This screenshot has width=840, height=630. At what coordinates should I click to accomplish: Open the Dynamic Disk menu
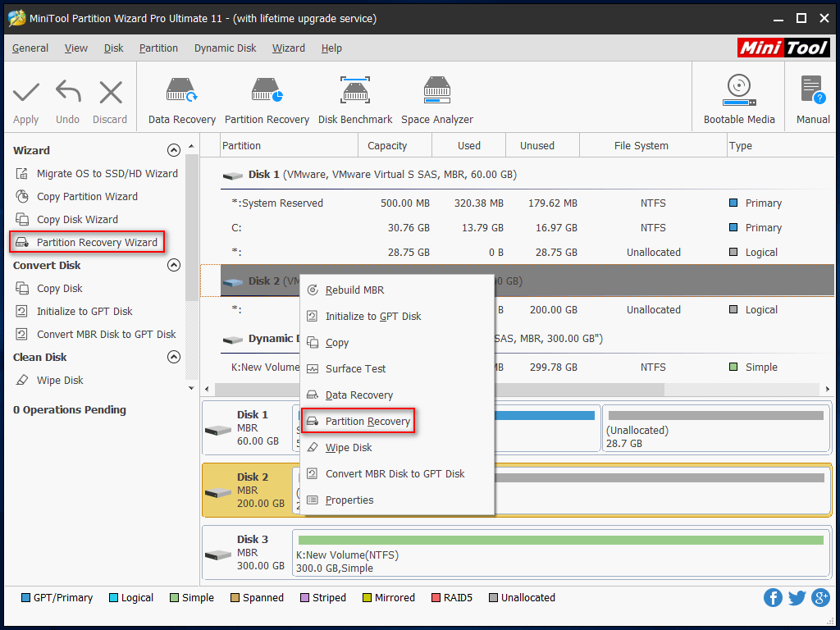pos(225,48)
